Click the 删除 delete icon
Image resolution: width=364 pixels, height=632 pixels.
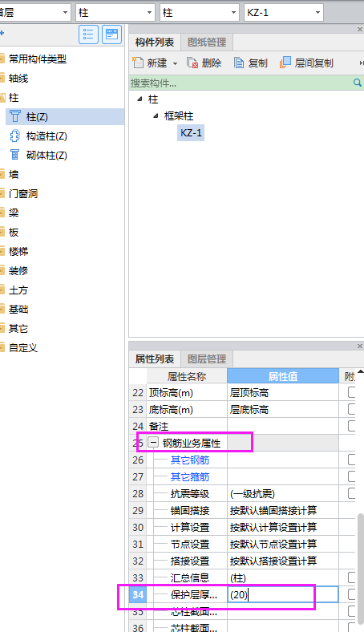tap(192, 63)
